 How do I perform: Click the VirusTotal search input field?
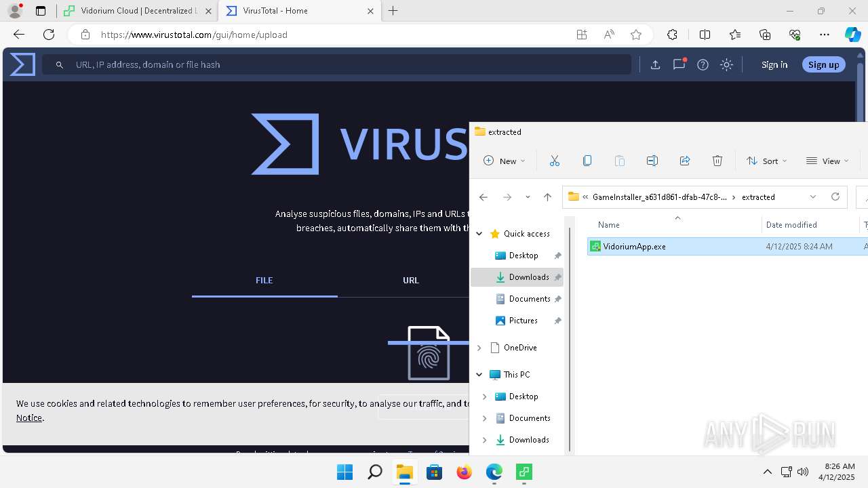point(337,64)
